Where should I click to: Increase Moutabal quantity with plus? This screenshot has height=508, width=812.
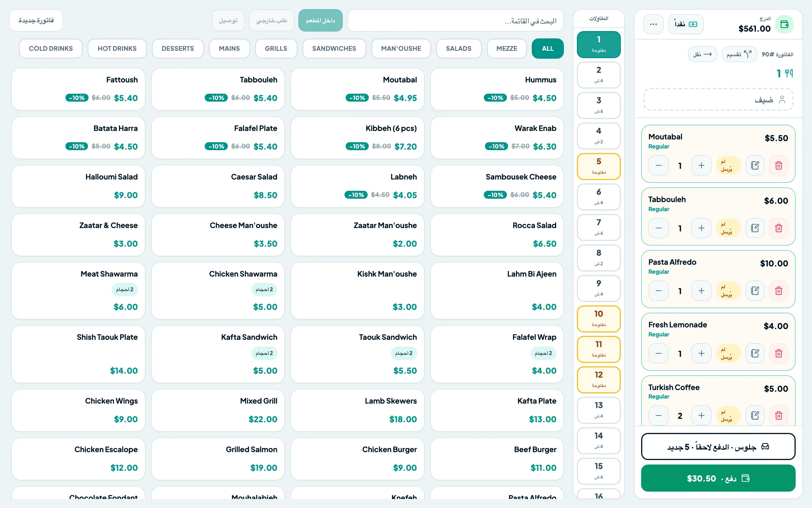point(701,165)
